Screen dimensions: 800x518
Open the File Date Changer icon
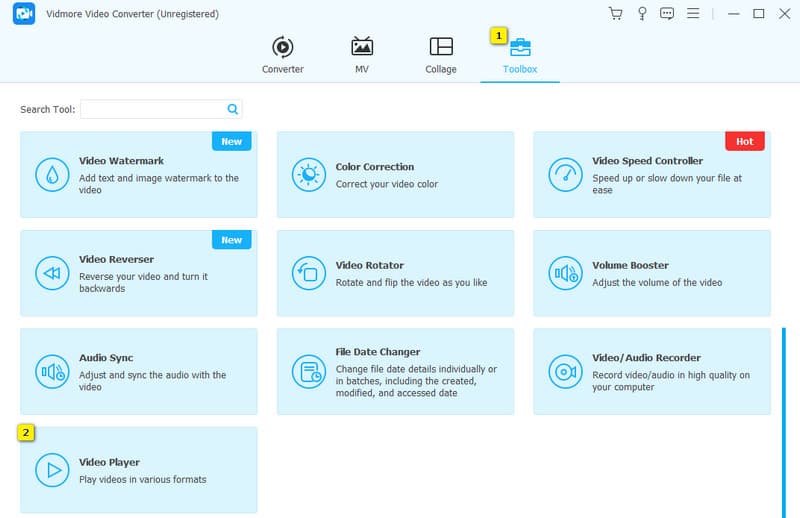click(x=308, y=371)
